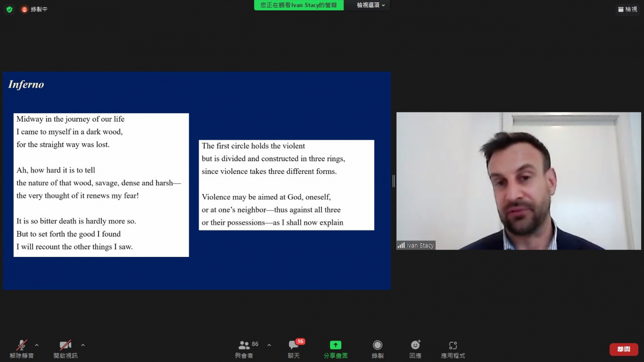Click the green share screen button

[336, 349]
